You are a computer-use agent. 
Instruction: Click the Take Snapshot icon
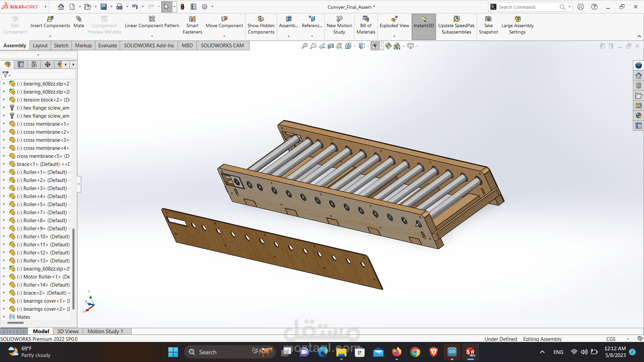click(488, 25)
